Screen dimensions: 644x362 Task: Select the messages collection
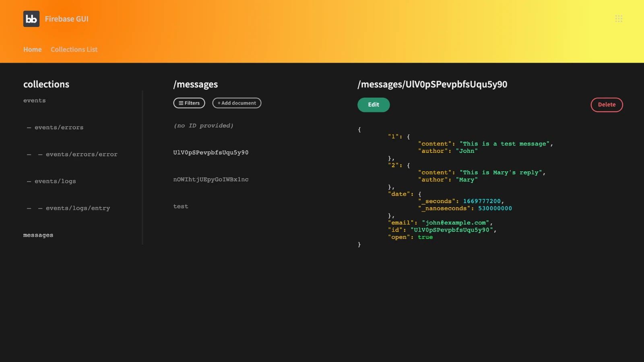pyautogui.click(x=38, y=235)
